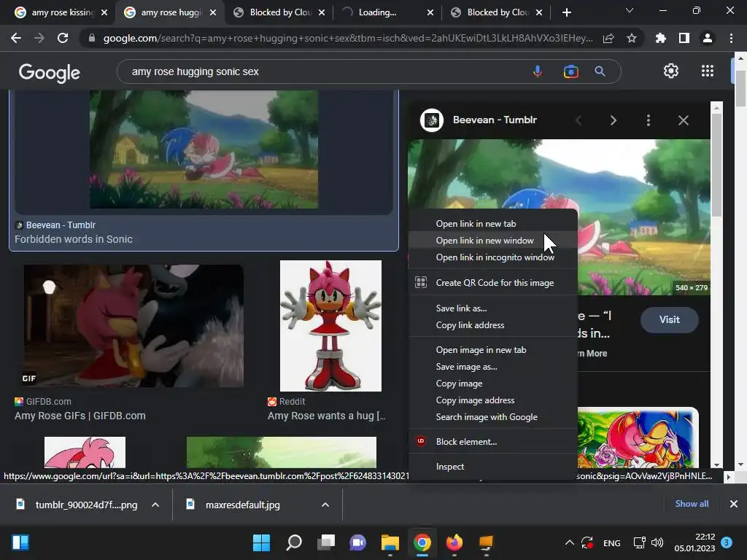Screen dimensions: 747x560
Task: Search by image with Google Lens
Action: coord(570,71)
